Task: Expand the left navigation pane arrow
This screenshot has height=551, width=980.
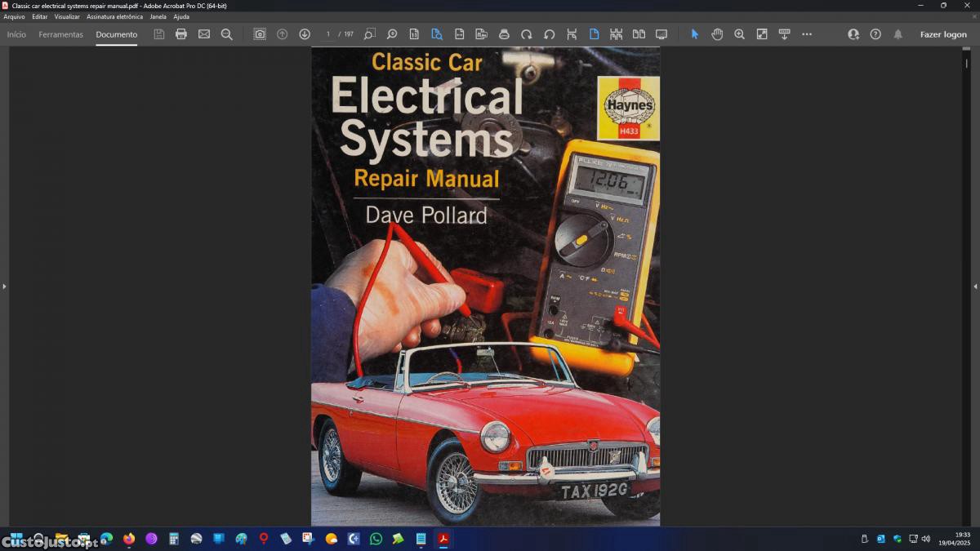Action: (x=4, y=287)
